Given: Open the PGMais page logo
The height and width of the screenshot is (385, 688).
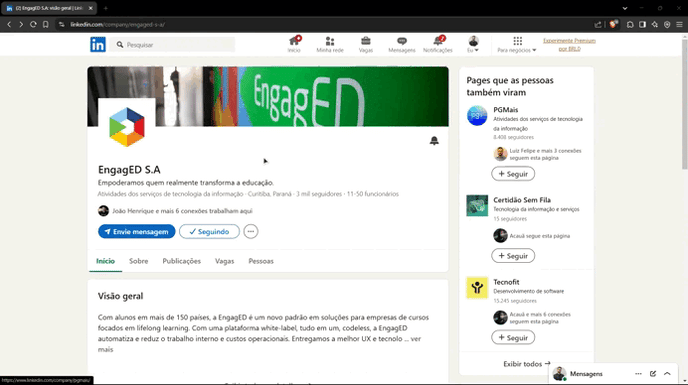Looking at the screenshot, I should (x=477, y=115).
